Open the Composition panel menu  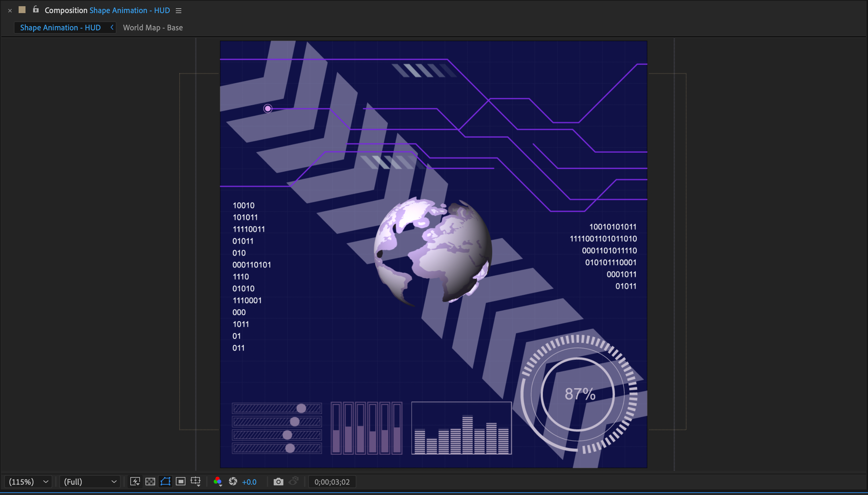point(178,10)
